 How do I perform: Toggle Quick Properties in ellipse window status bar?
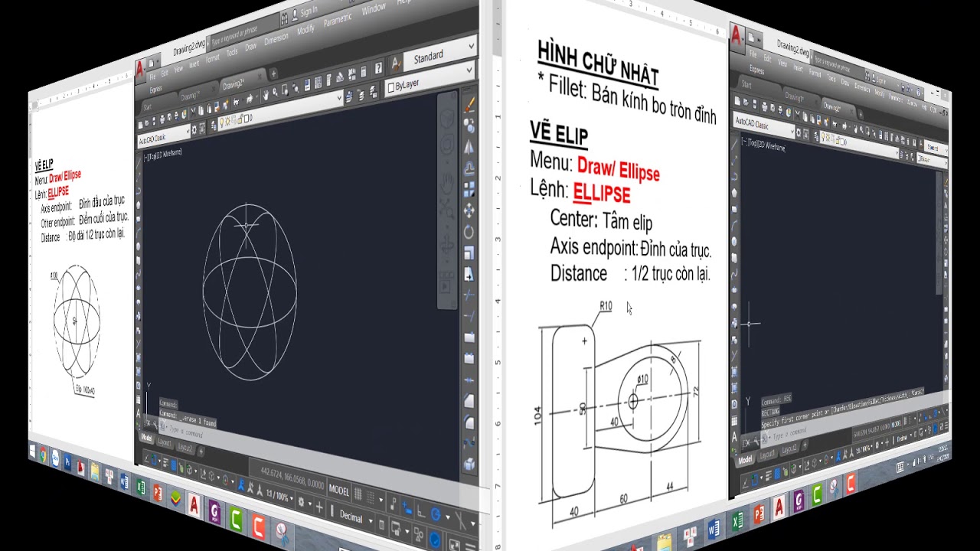pos(381,524)
